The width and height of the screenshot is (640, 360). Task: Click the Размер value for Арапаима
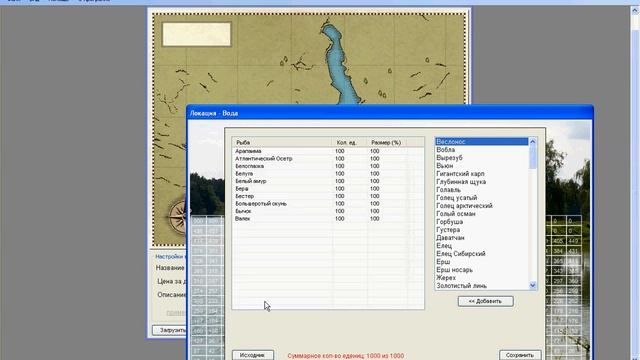click(x=375, y=151)
